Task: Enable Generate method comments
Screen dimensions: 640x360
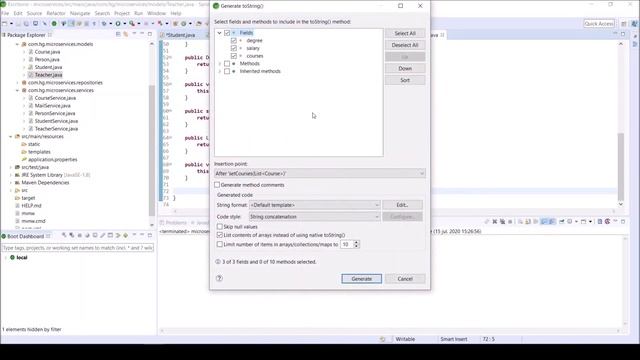Action: click(x=217, y=185)
